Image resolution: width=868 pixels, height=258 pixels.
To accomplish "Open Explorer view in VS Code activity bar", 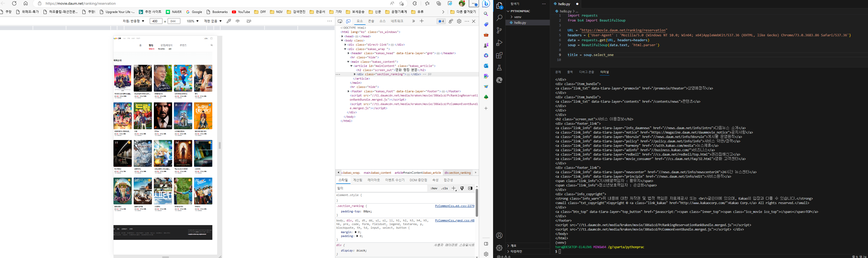I will 499,6.
